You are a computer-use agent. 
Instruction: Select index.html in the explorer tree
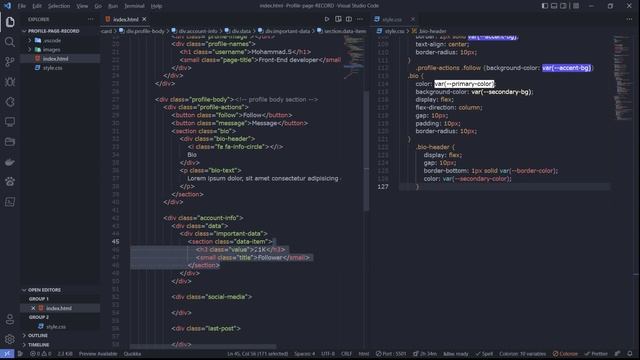56,59
